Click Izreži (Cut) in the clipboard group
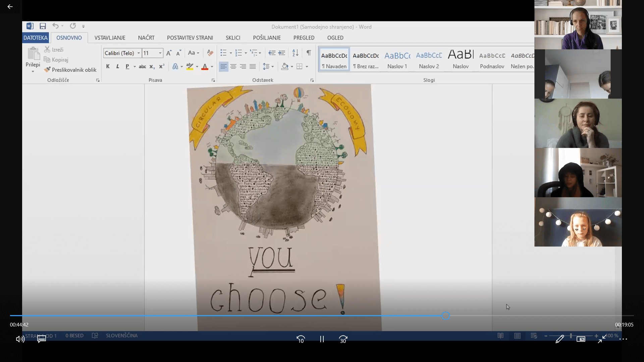This screenshot has width=644, height=362. coord(54,50)
